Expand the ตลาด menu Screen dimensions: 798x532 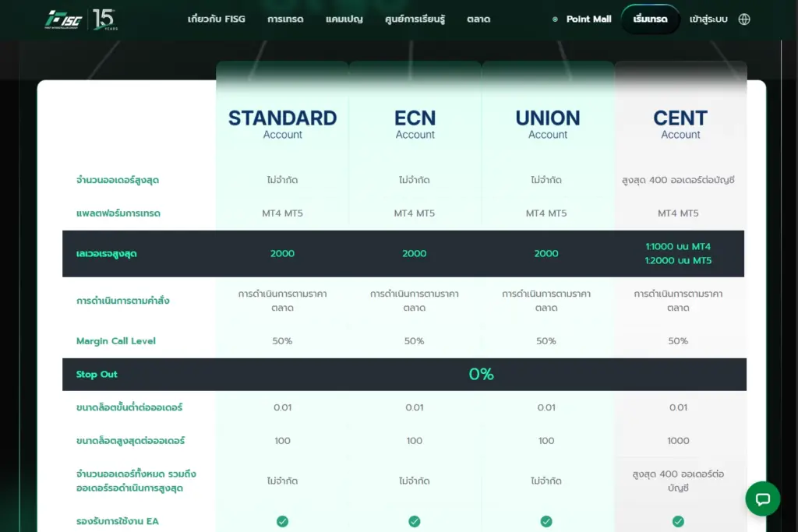tap(478, 19)
